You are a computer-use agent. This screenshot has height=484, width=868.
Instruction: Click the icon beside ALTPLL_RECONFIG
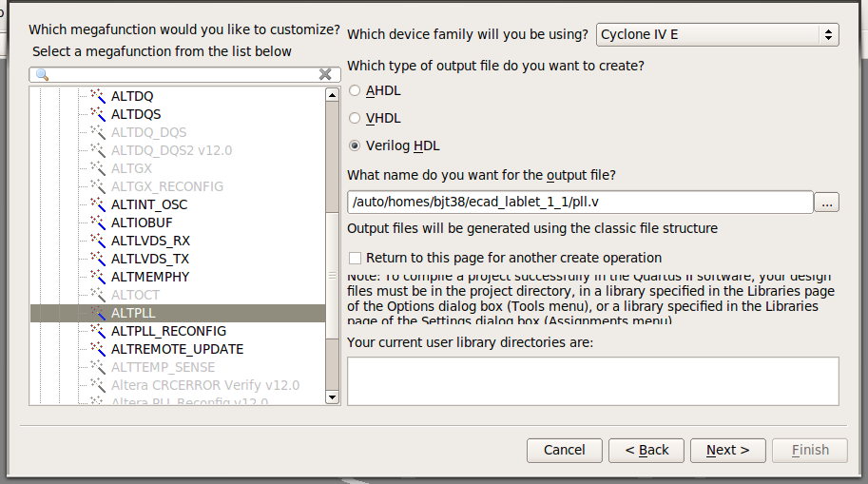(97, 331)
